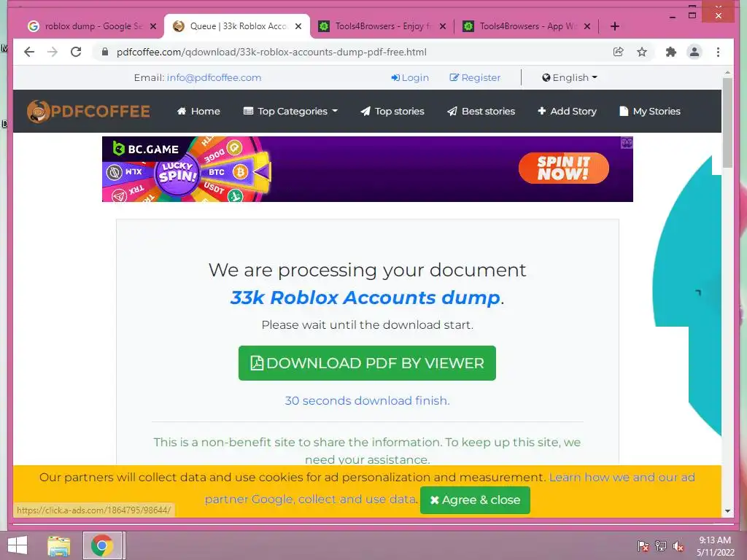Screen dimensions: 747x560
Task: Click the DOWNLOAD PDF BY VIEWER button
Action: 367,363
